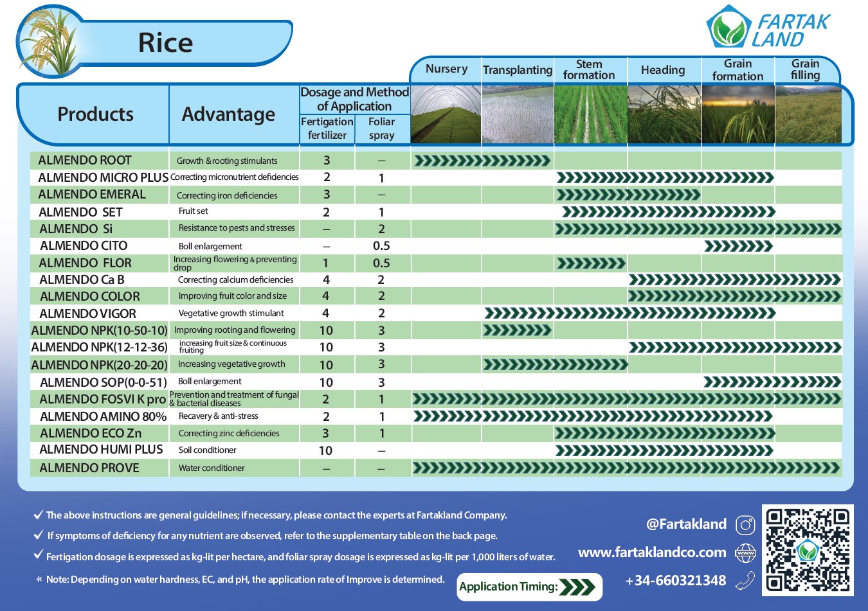
Task: Click the Fartak Land leaf logo
Action: (729, 27)
